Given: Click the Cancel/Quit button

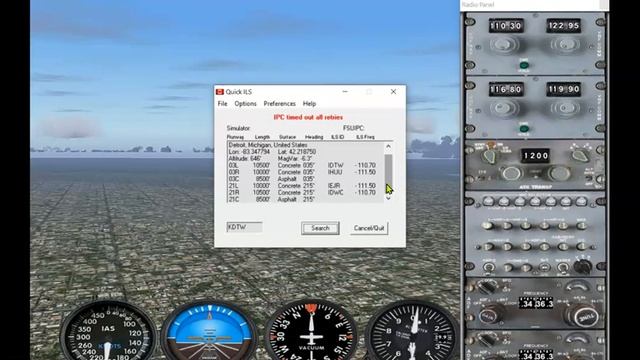Looking at the screenshot, I should (369, 228).
